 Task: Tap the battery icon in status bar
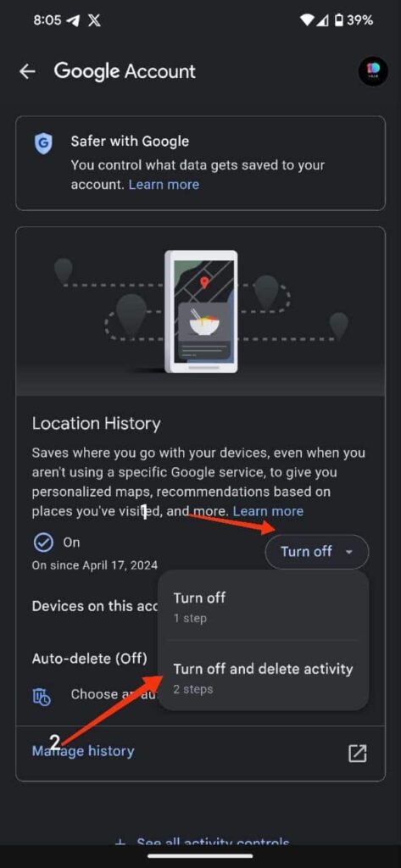(x=337, y=20)
